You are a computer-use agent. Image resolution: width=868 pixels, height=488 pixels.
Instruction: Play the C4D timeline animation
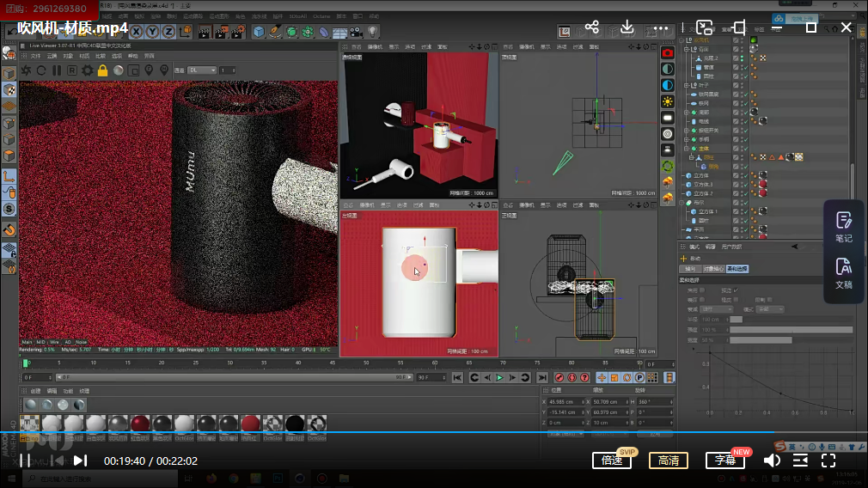(500, 377)
